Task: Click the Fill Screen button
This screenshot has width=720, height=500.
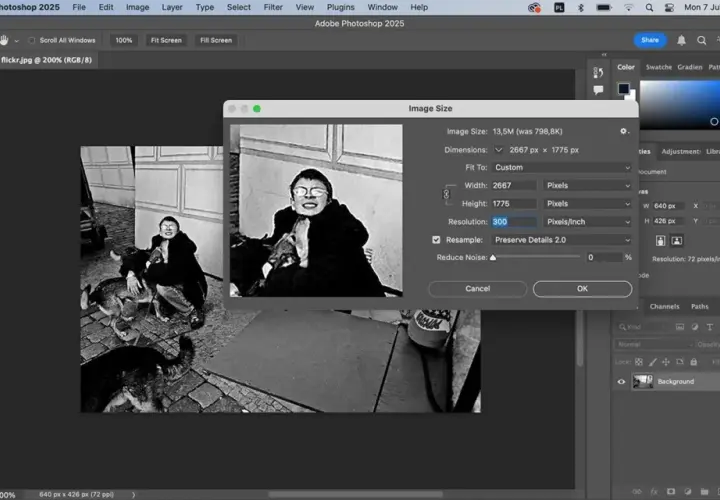Action: (x=216, y=40)
